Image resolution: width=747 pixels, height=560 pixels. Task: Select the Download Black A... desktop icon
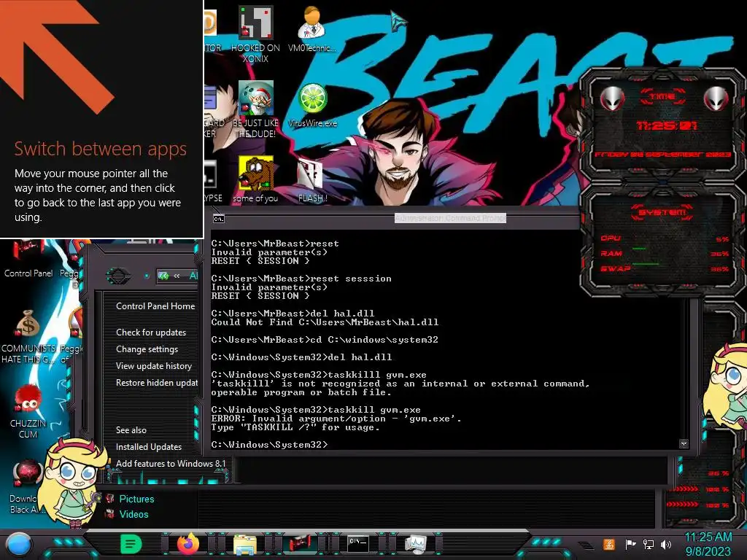click(x=26, y=486)
